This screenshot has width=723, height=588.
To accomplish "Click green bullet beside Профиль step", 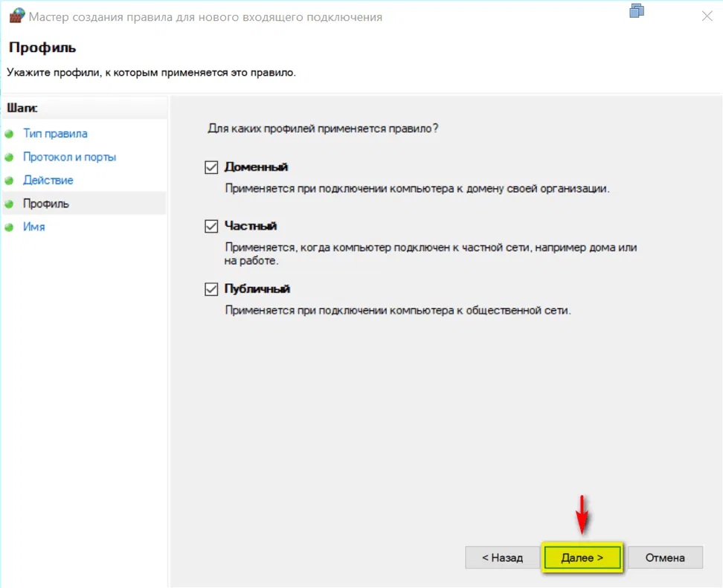I will 9,204.
